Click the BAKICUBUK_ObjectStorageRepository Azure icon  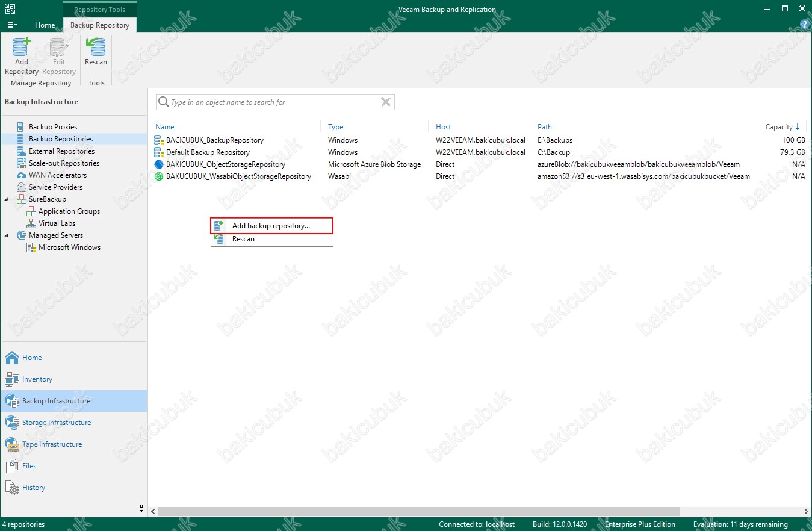click(x=159, y=164)
